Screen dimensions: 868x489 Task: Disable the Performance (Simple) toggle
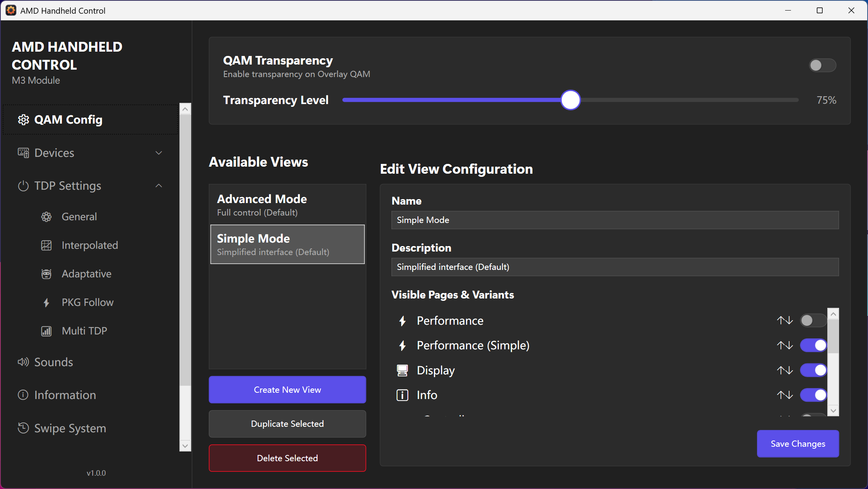click(x=813, y=345)
